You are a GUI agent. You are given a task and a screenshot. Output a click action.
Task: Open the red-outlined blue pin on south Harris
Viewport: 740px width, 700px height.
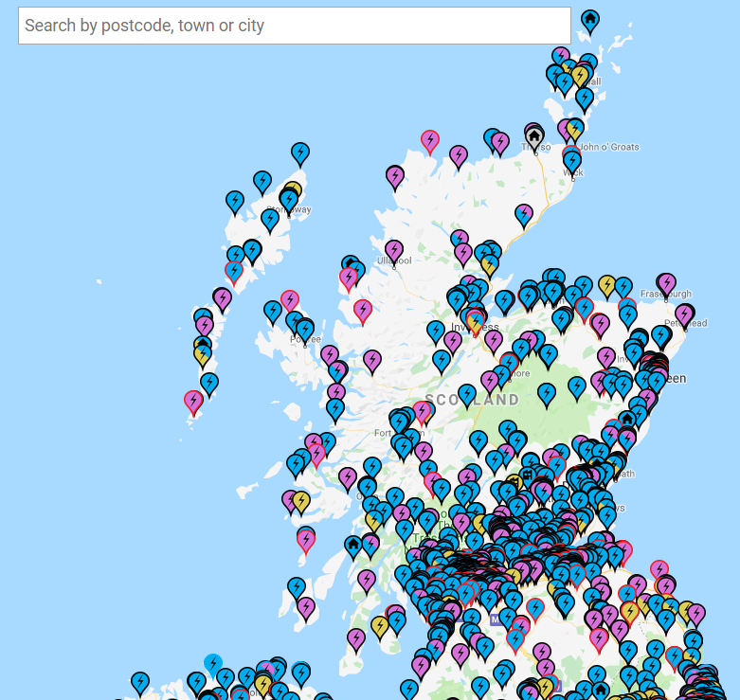click(234, 273)
